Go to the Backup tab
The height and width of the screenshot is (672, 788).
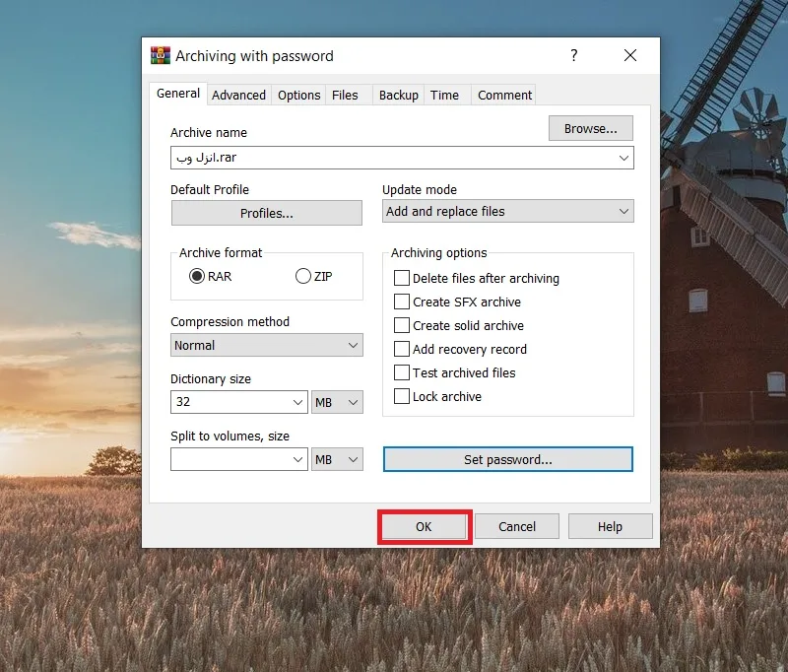coord(399,95)
